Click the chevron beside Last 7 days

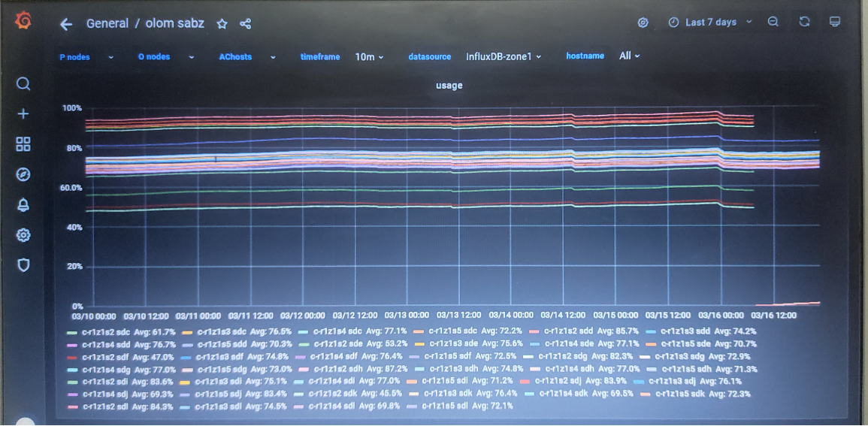[749, 22]
